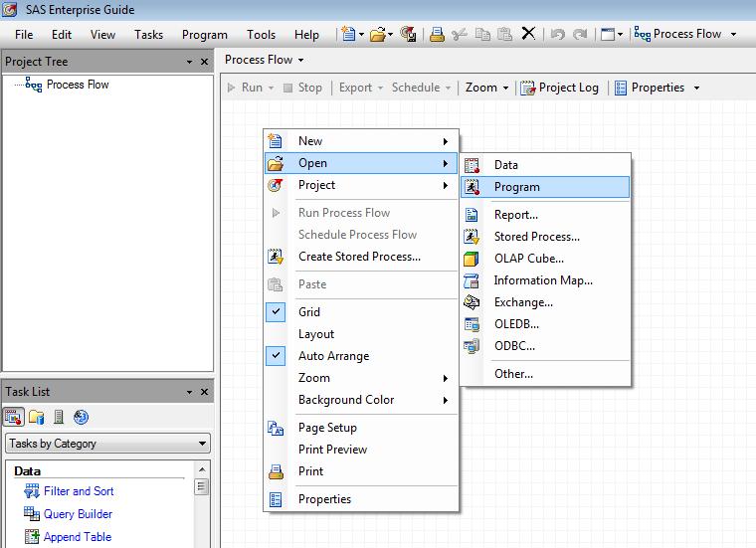Screen dimensions: 756x548
Task: Click the Page Setup menu icon
Action: [x=276, y=428]
